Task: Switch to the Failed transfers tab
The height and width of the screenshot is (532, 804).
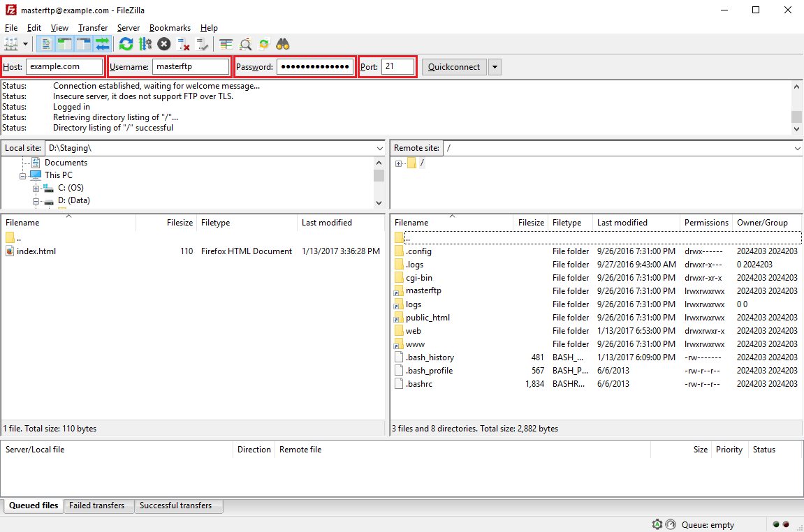Action: [98, 506]
